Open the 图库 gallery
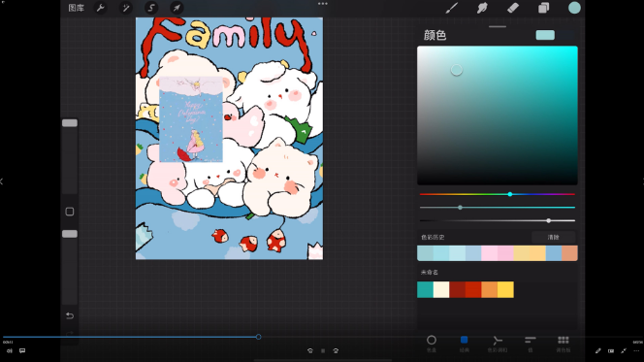The width and height of the screenshot is (644, 362). coord(76,8)
